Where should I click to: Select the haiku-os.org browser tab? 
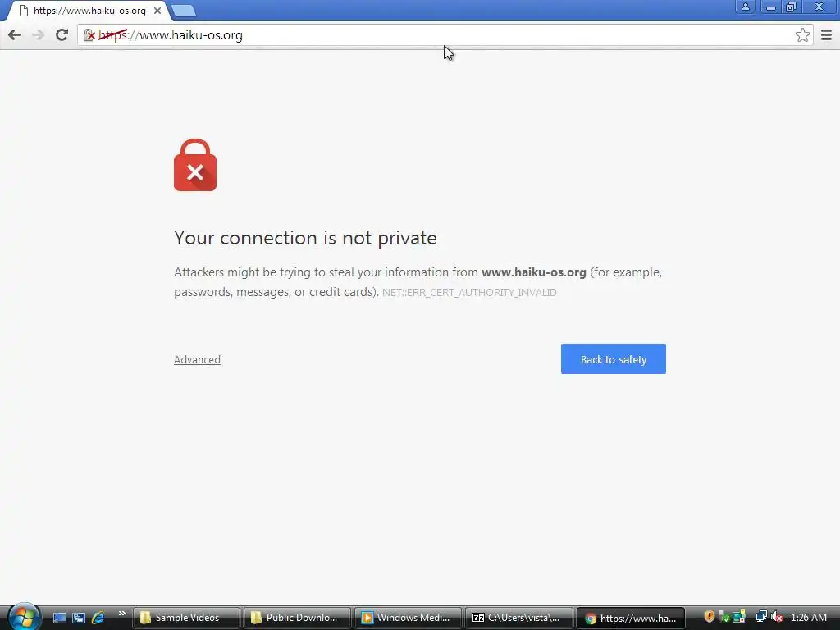click(89, 11)
